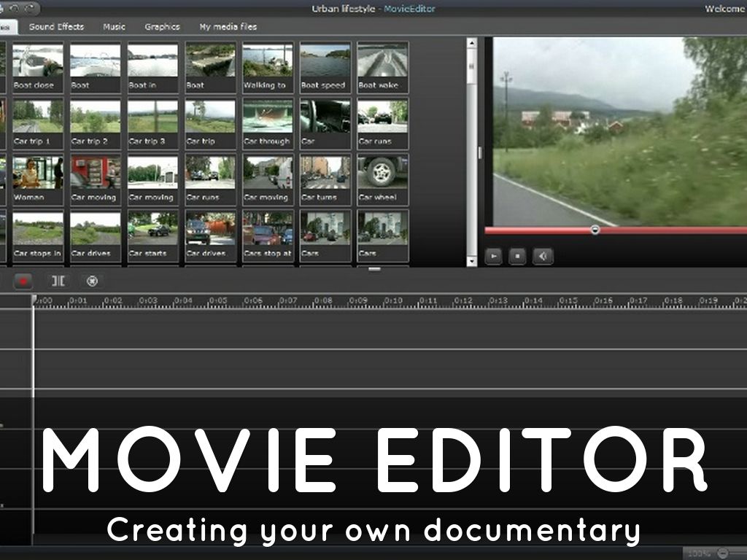Select the Walking to clip thumbnail
The image size is (747, 560).
(268, 66)
